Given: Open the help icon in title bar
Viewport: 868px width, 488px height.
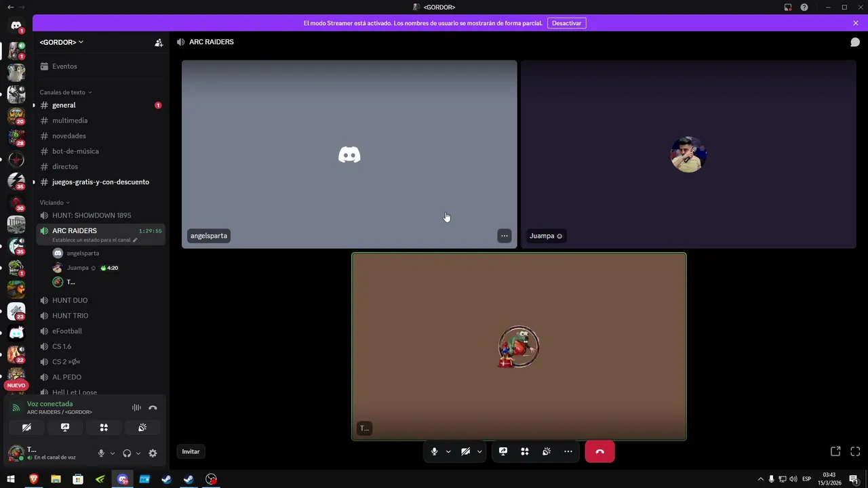Looking at the screenshot, I should pyautogui.click(x=804, y=7).
